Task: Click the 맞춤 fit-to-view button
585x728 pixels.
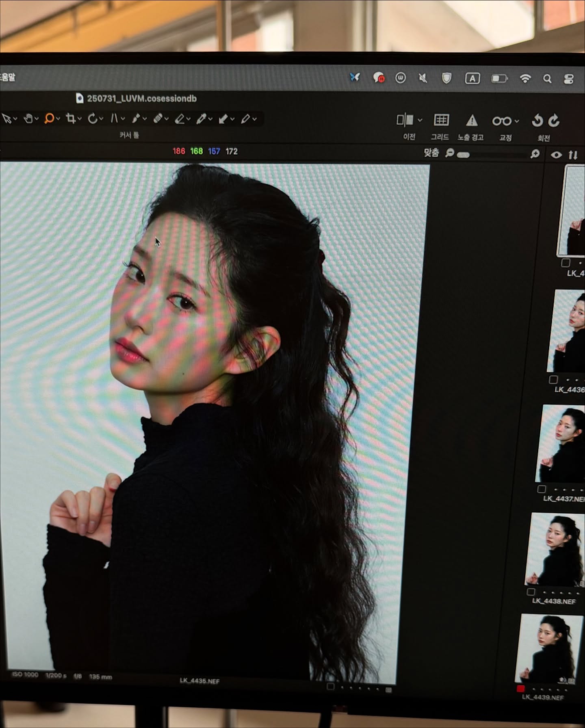Action: coord(431,153)
